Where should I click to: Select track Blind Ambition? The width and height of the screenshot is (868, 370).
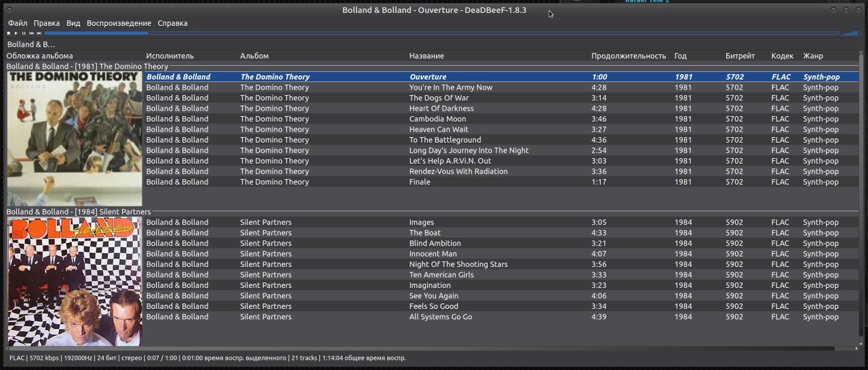point(502,243)
